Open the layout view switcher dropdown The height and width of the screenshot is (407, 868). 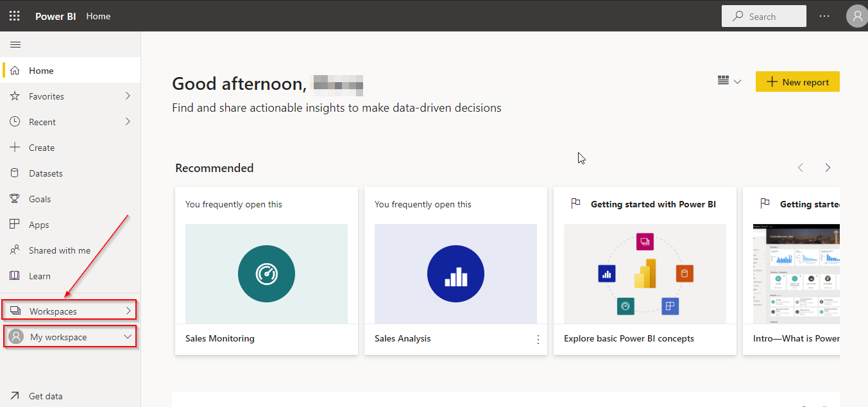pyautogui.click(x=729, y=82)
